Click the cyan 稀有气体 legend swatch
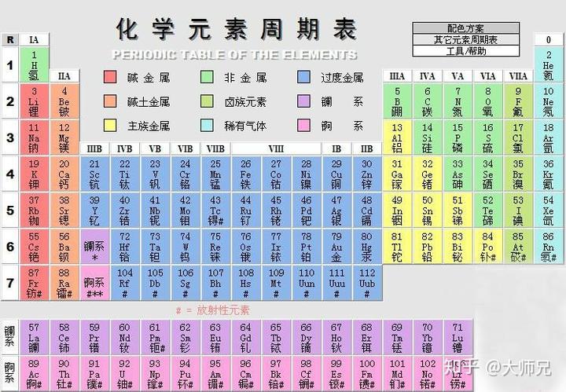Viewport: 566px width, 392px height. tap(207, 126)
